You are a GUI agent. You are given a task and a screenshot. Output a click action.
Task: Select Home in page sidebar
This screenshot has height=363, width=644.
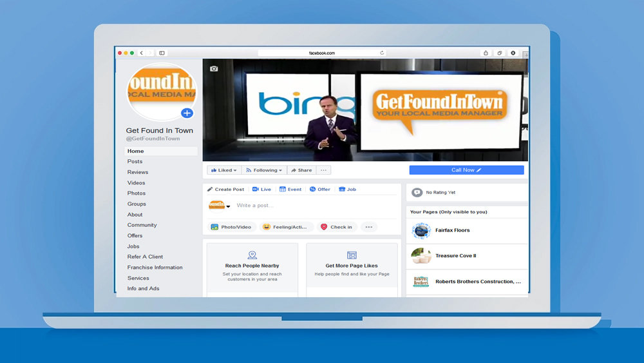[x=161, y=151]
